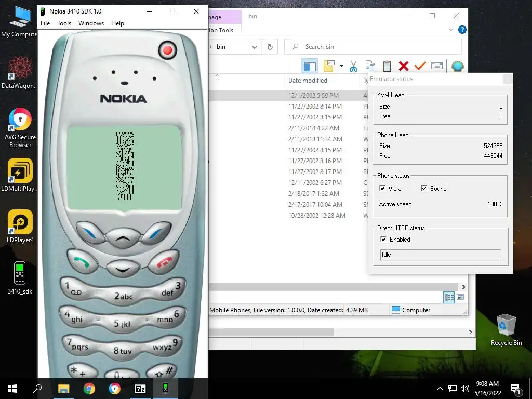The width and height of the screenshot is (532, 399).
Task: Tap the star key on the keypad
Action: 82,371
